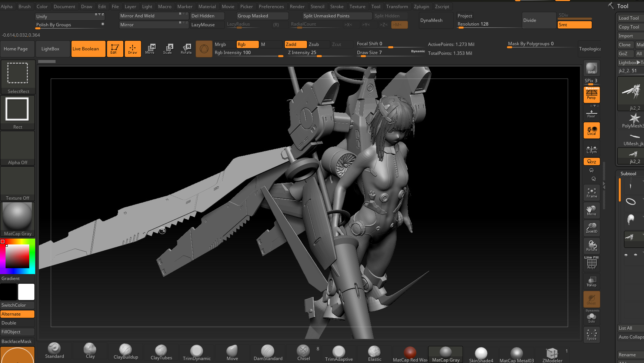Image resolution: width=644 pixels, height=363 pixels.
Task: Choose SkinShade4 material
Action: click(481, 355)
